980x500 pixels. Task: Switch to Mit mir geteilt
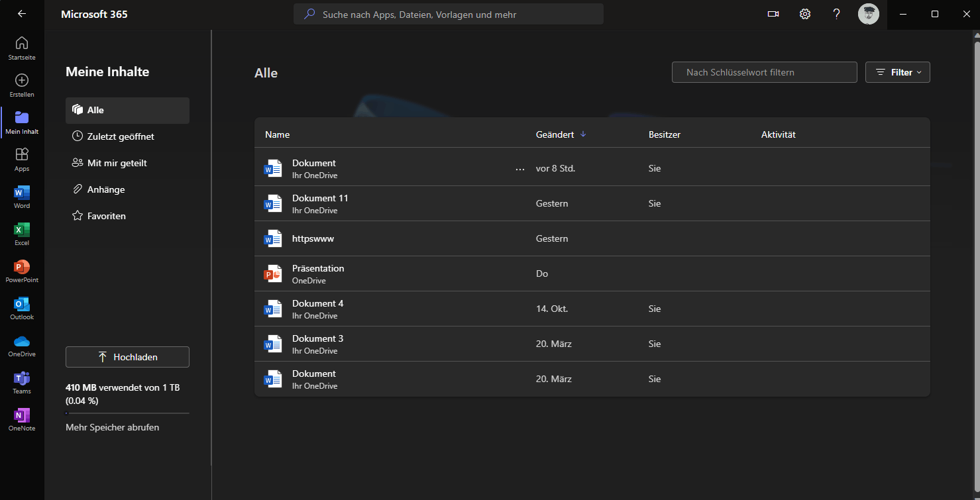click(127, 163)
